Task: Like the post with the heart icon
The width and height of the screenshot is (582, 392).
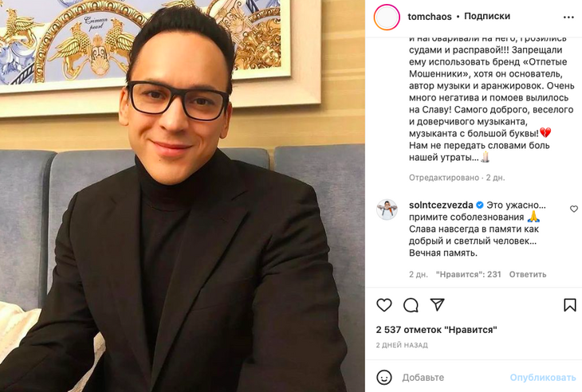Action: (x=384, y=305)
